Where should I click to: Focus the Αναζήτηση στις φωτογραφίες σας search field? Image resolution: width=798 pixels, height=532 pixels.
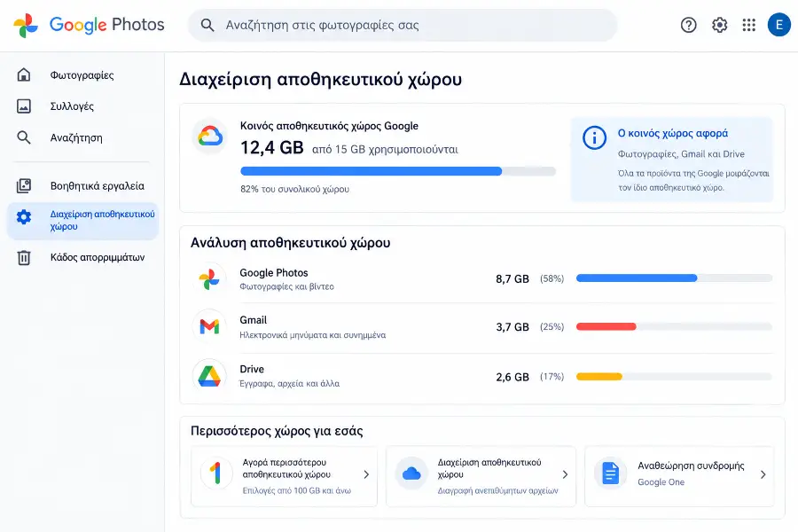point(403,25)
